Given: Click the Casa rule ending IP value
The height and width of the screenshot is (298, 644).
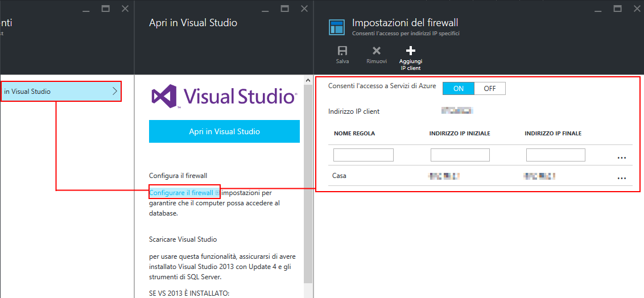Looking at the screenshot, I should [x=539, y=176].
